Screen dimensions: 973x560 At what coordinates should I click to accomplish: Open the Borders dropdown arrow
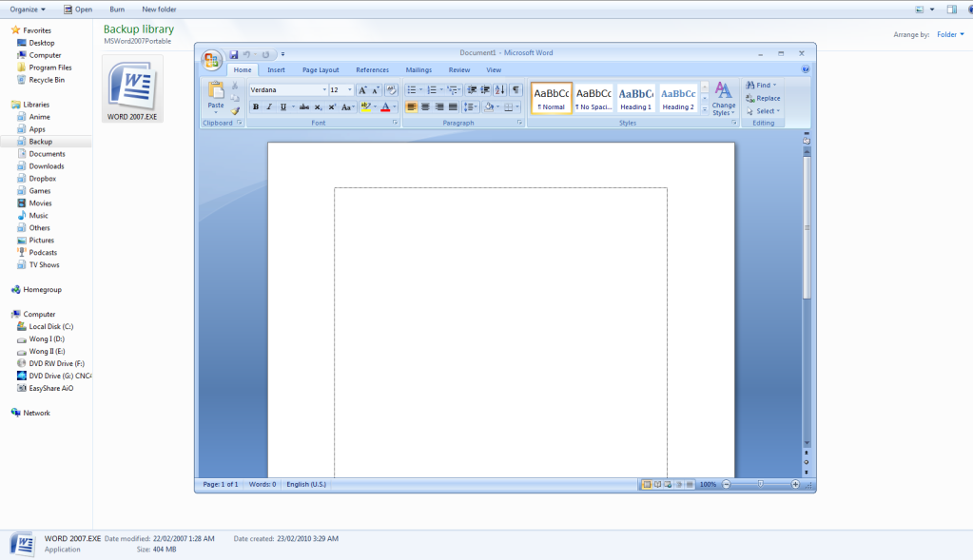point(516,106)
